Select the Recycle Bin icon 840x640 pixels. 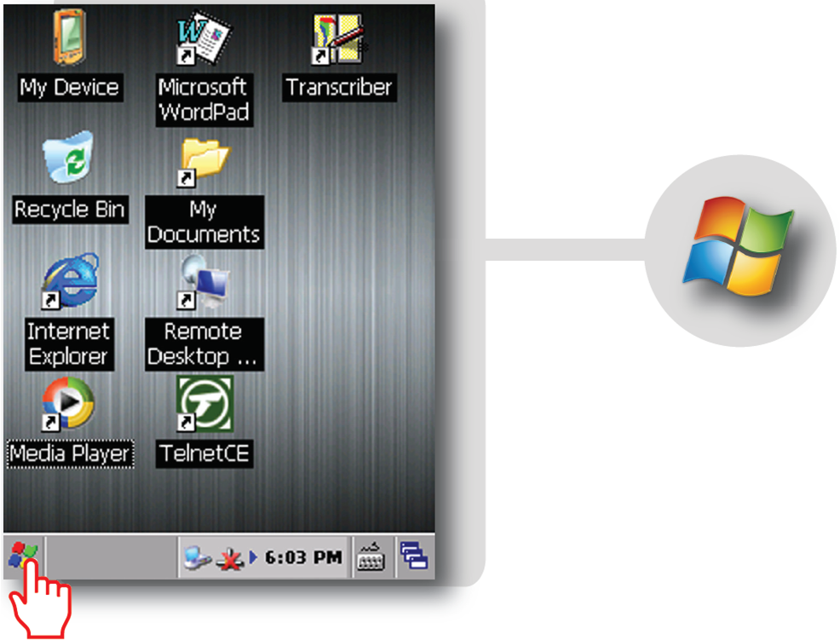pos(68,158)
